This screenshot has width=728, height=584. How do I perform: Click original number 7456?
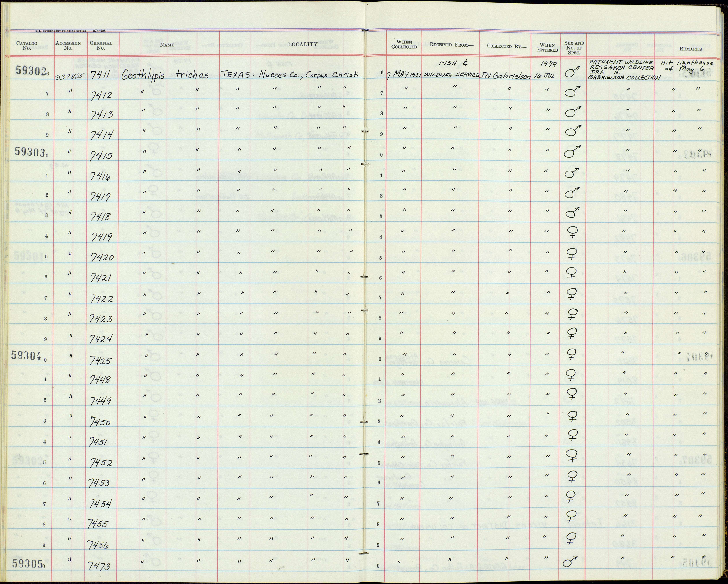(98, 545)
